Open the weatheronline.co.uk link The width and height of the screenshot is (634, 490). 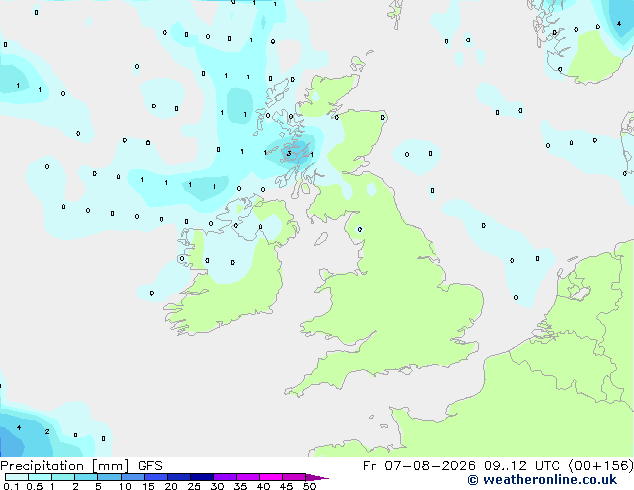pos(542,480)
